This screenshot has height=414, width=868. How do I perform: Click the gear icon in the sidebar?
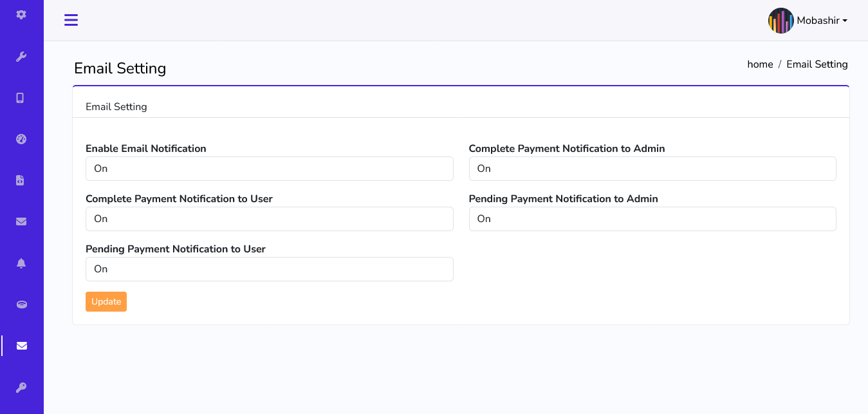pos(21,15)
